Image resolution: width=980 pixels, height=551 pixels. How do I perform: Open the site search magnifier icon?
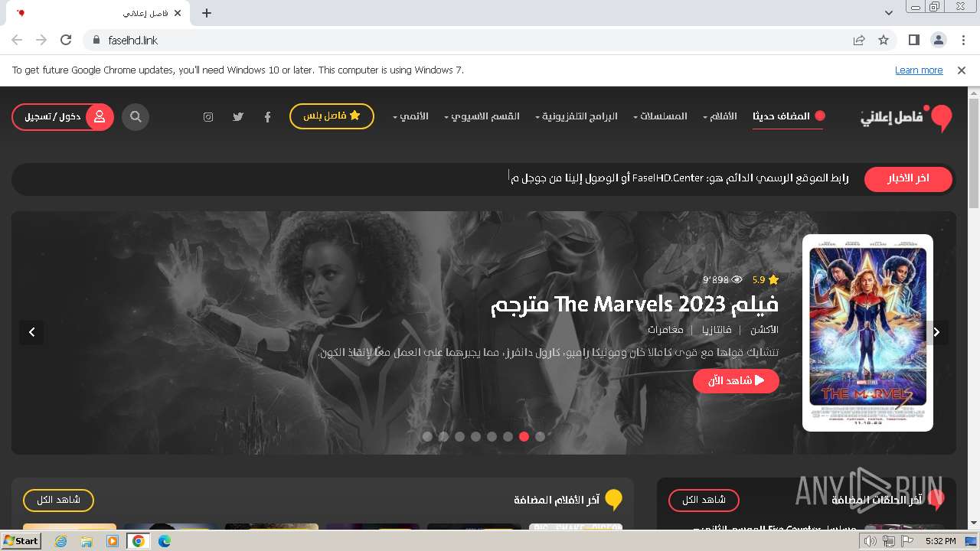(136, 117)
